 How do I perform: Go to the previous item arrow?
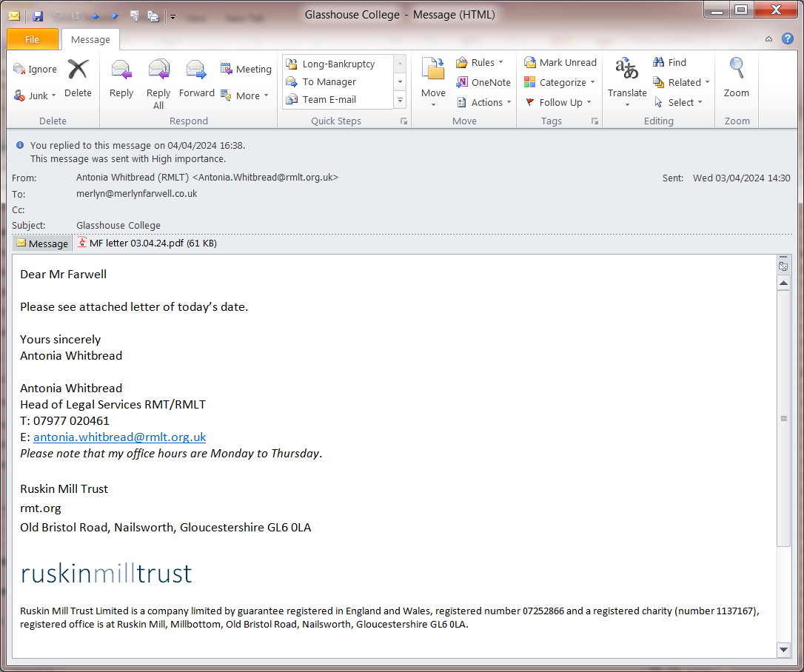click(x=96, y=16)
